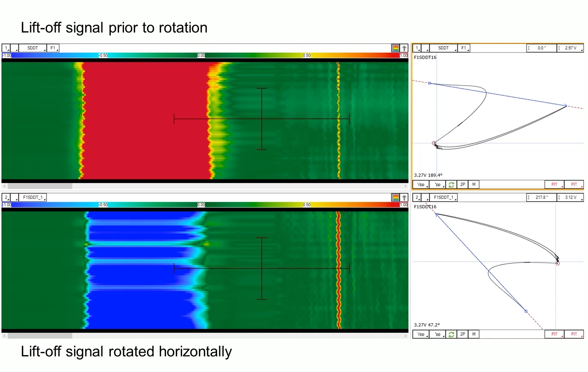Open first PIT dropdown in top Lissajous

coord(555,185)
